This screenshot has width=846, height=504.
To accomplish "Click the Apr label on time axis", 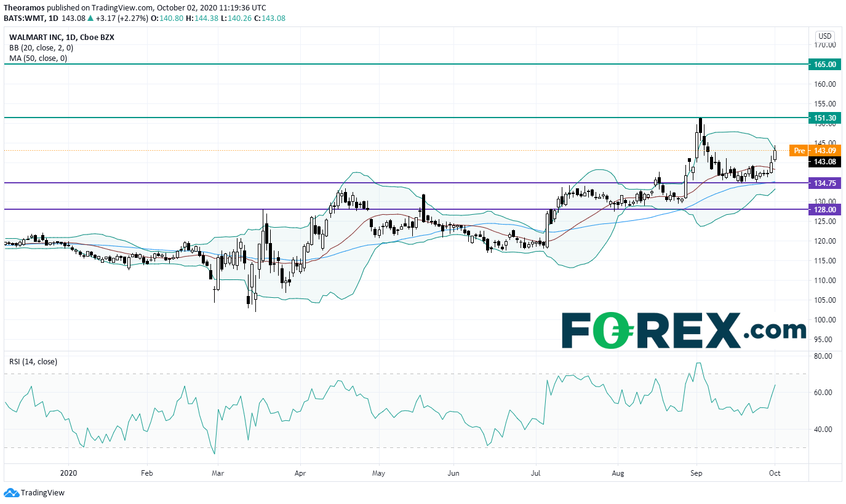I will 300,474.
